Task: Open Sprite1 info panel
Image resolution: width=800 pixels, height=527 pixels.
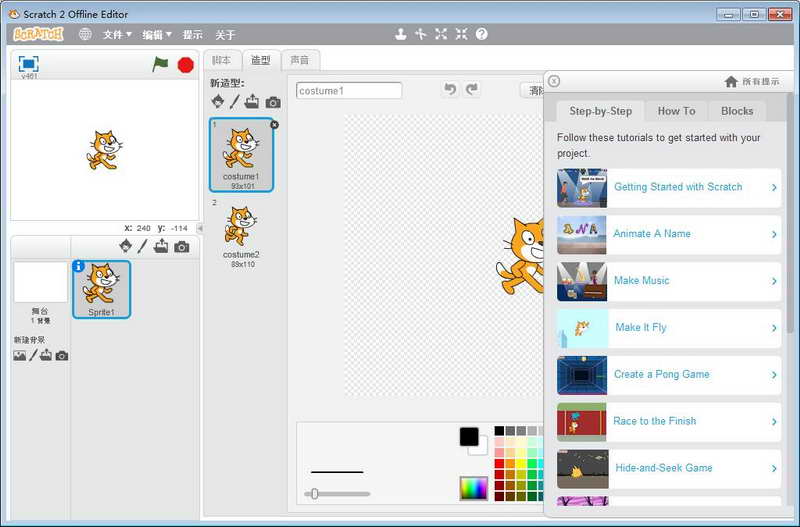Action: (x=78, y=266)
